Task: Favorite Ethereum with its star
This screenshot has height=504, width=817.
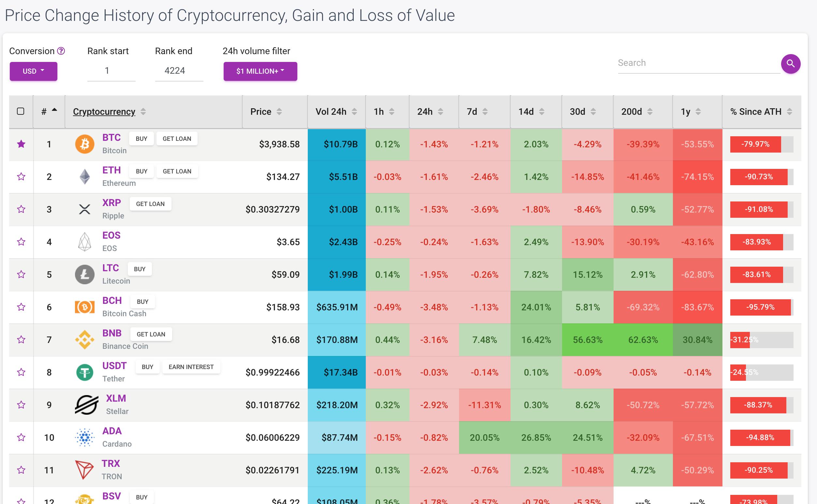Action: pyautogui.click(x=21, y=177)
